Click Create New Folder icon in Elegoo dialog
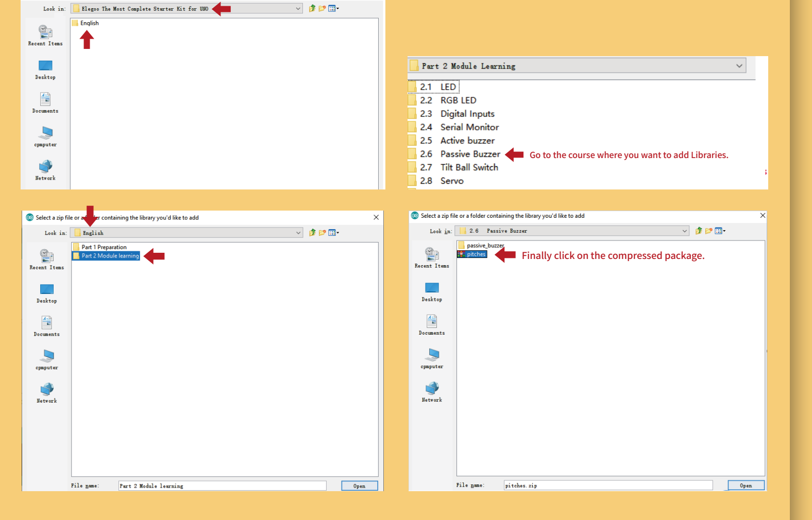 [x=322, y=8]
